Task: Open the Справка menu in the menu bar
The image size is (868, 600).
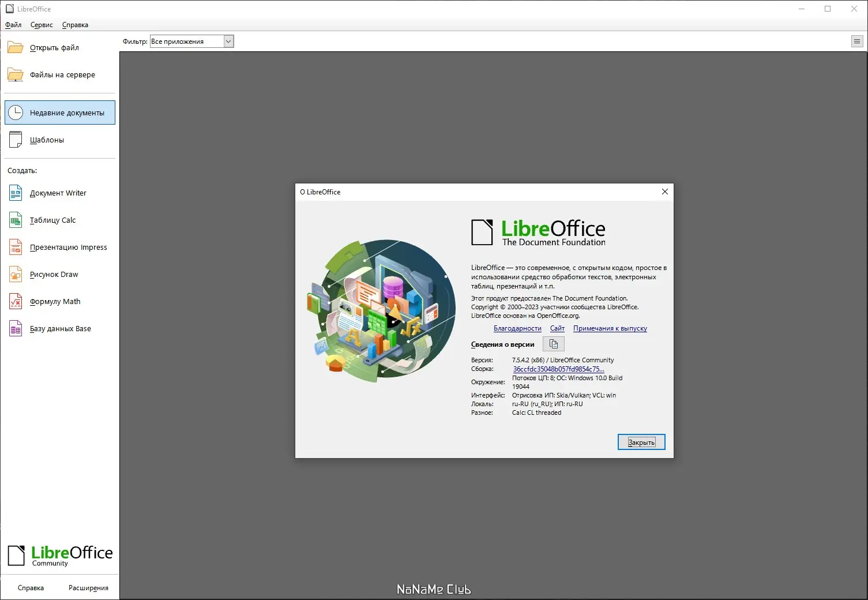Action: click(x=75, y=25)
